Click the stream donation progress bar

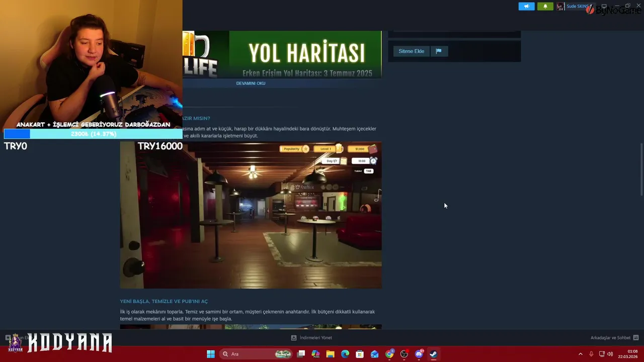(x=93, y=134)
